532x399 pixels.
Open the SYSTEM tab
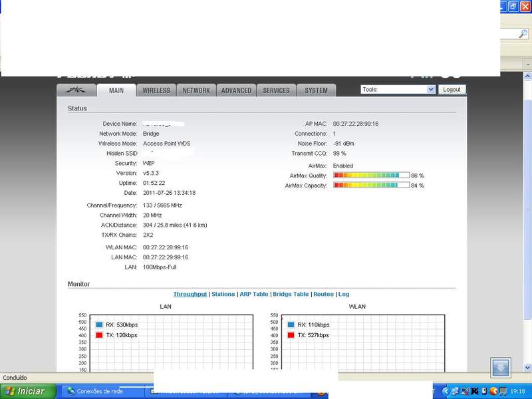[317, 90]
